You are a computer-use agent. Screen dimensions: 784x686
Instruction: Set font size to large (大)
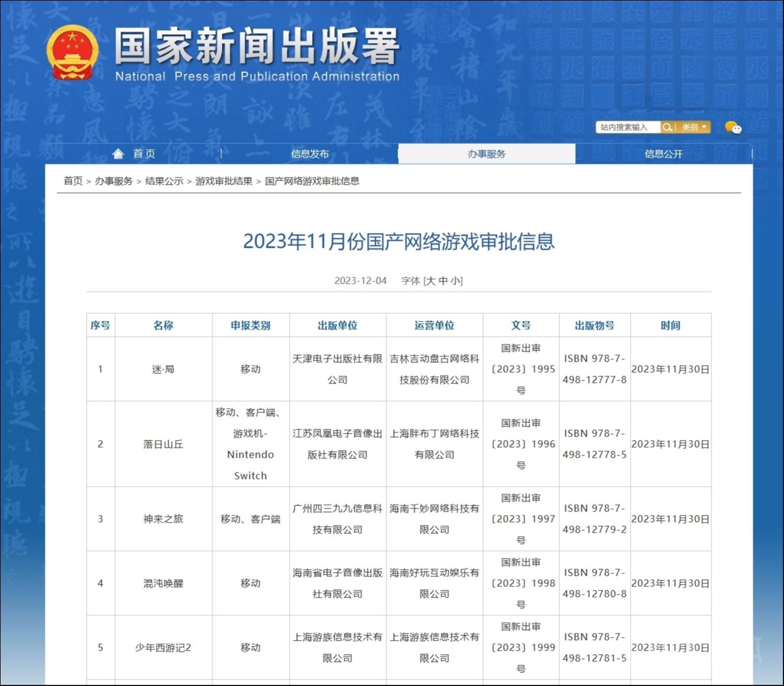[431, 281]
